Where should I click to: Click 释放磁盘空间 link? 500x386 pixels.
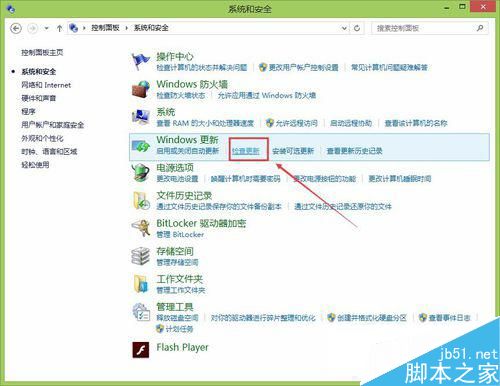tap(177, 318)
